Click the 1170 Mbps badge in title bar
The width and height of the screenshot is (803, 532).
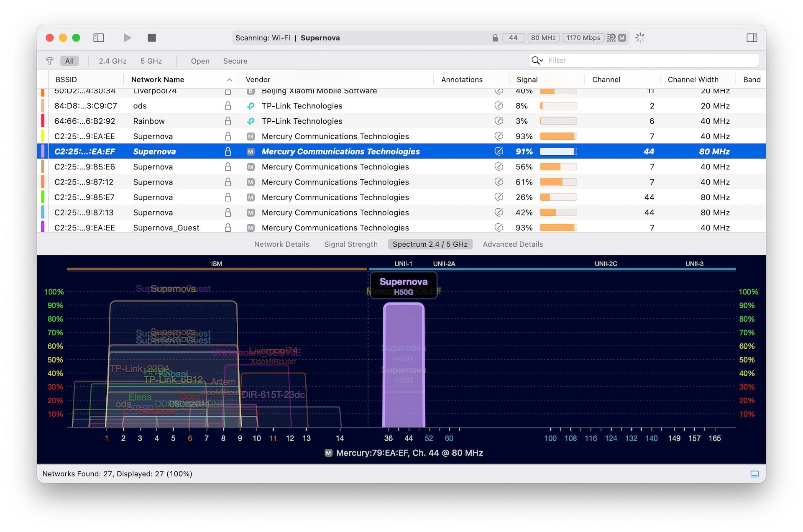583,38
